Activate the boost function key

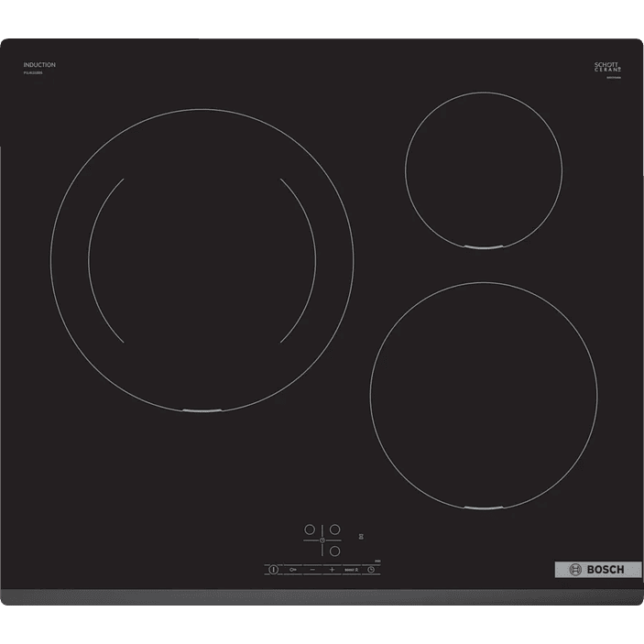click(x=350, y=569)
